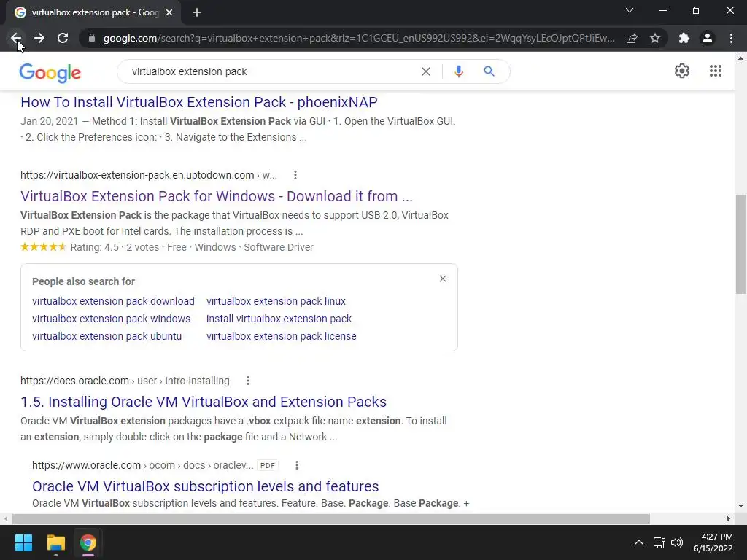Click the Chrome taskbar icon

click(x=88, y=542)
